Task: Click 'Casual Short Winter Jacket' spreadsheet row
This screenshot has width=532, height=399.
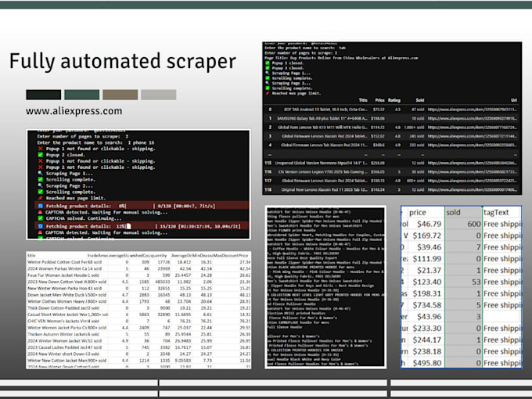Action: tap(138, 315)
